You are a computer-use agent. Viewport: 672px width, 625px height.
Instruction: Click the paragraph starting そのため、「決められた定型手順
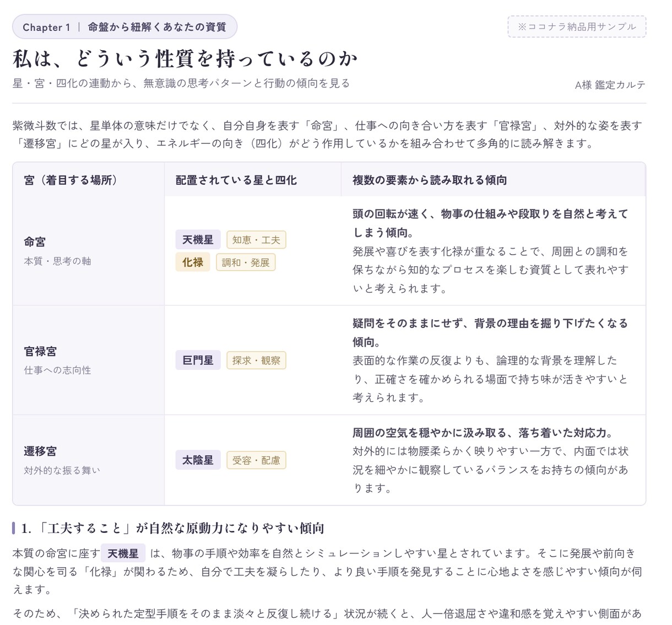pyautogui.click(x=327, y=613)
